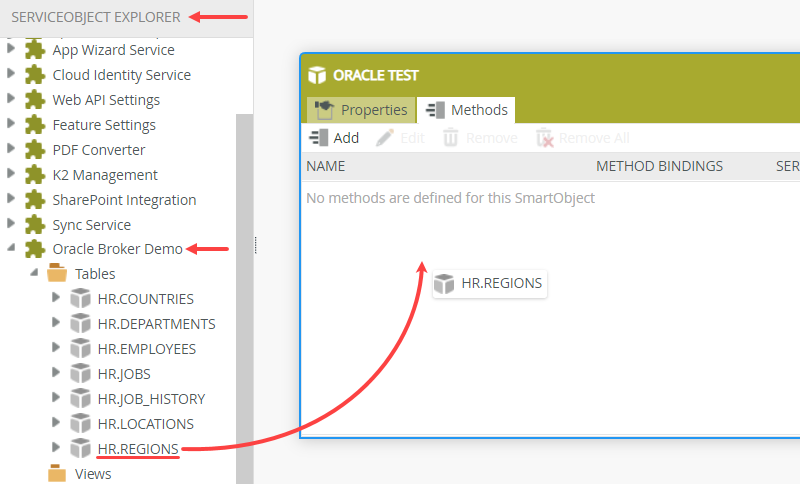The image size is (800, 484).
Task: Click the ORACLE TEST SmartObject cube icon
Action: pyautogui.click(x=317, y=75)
